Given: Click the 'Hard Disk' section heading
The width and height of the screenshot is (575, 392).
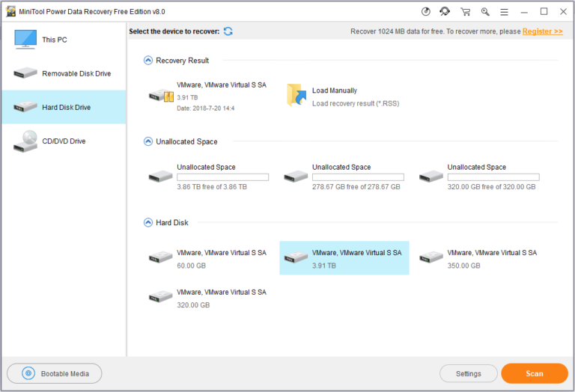Looking at the screenshot, I should pos(172,222).
